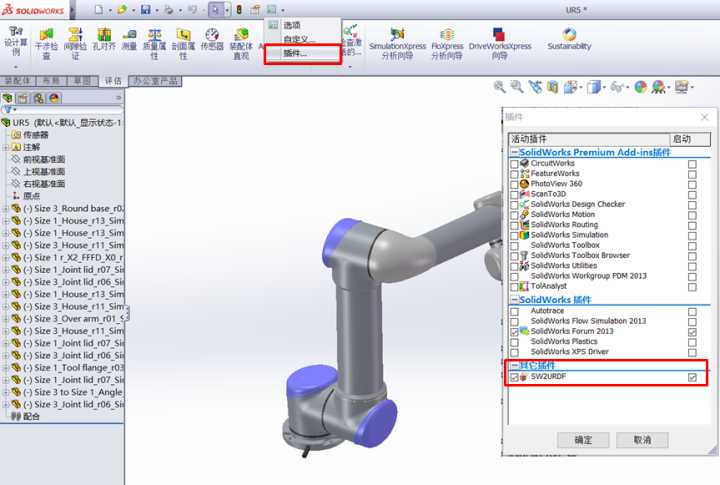Click the Zoom to Fit view icon
720x485 pixels.
(x=499, y=86)
